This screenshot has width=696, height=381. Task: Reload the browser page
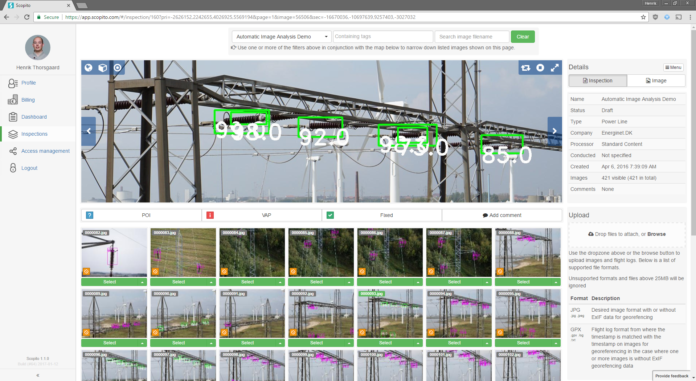pyautogui.click(x=27, y=17)
